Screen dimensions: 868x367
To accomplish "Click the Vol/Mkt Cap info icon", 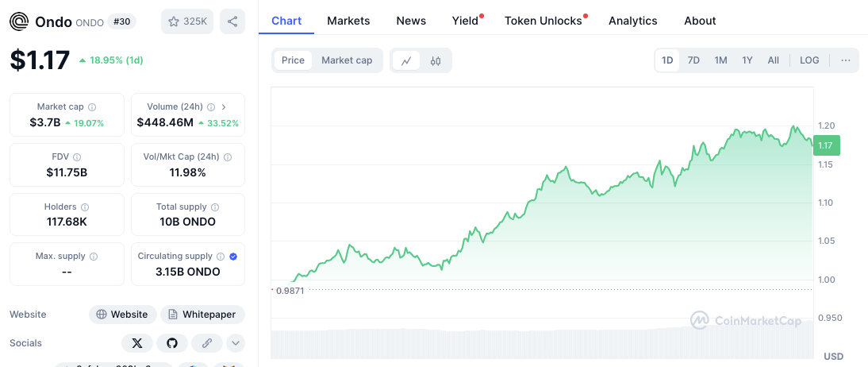I will coord(228,157).
